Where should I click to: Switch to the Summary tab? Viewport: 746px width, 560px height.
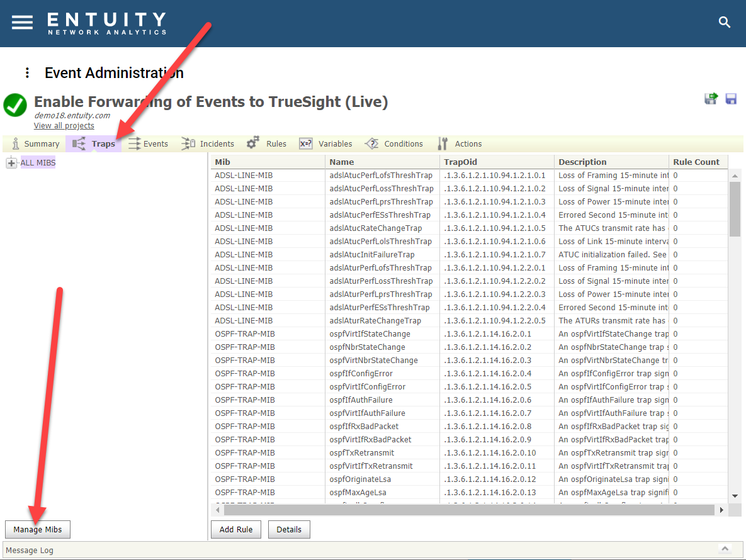click(36, 143)
